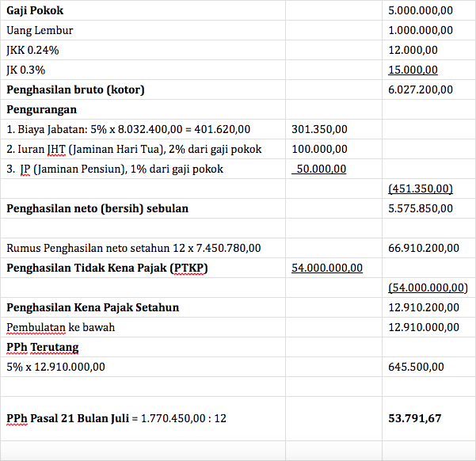Screen dimensions: 476x461
Task: Select the amount 1.000.000,00
Action: click(421, 30)
